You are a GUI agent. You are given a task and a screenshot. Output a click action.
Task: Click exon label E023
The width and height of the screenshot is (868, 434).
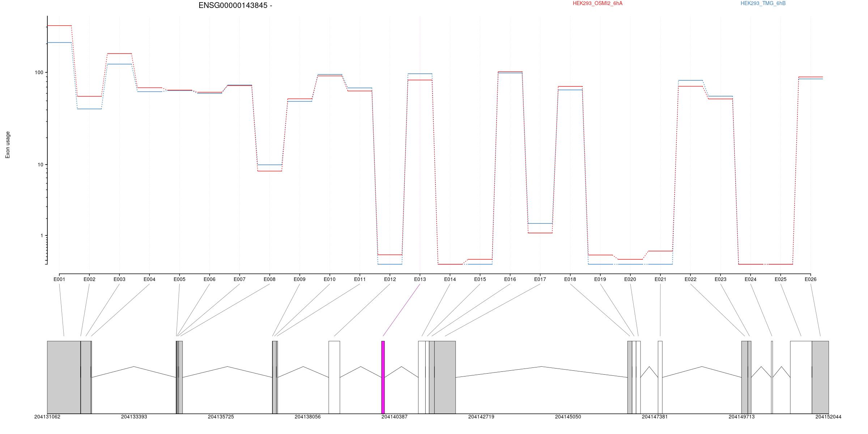click(720, 279)
